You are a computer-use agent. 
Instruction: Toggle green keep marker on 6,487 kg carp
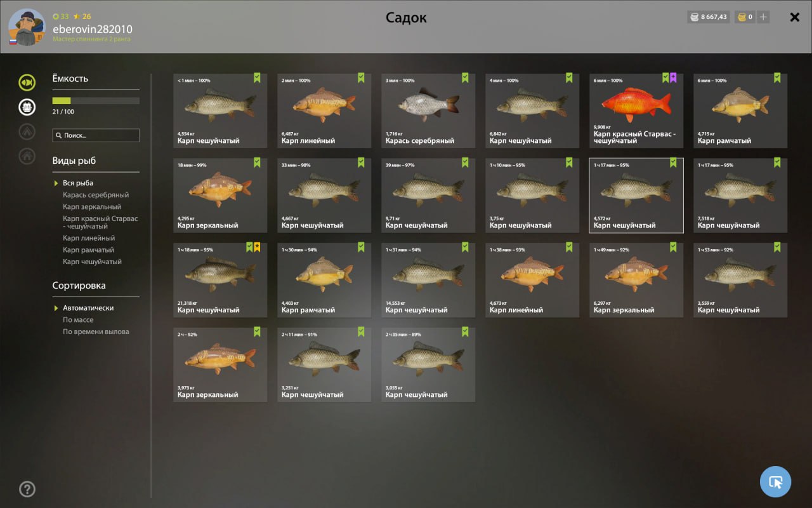(361, 77)
